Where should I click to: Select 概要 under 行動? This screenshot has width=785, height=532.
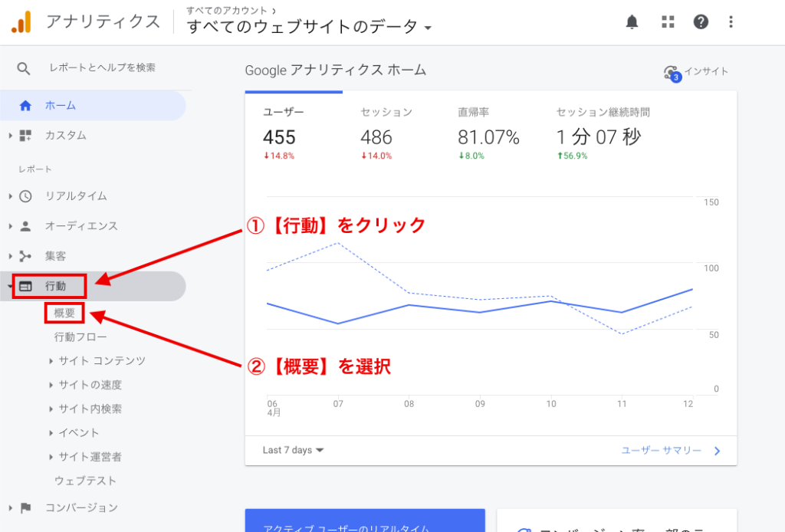[x=64, y=314]
